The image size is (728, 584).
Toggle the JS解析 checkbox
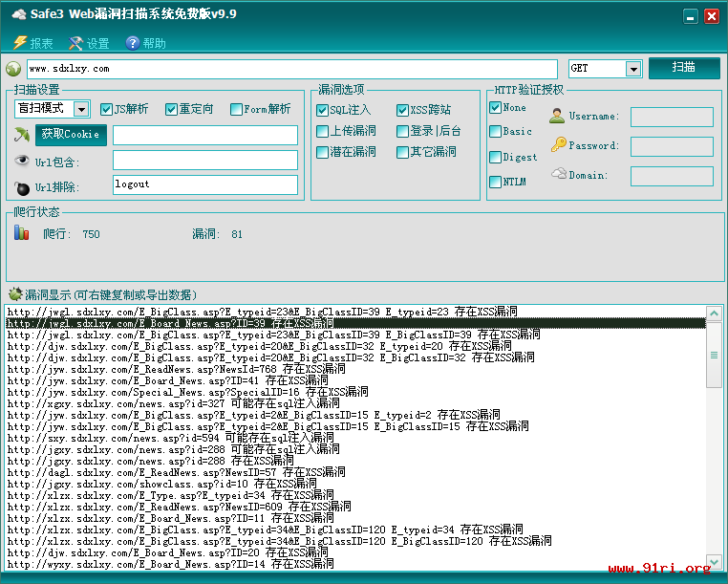[x=106, y=109]
